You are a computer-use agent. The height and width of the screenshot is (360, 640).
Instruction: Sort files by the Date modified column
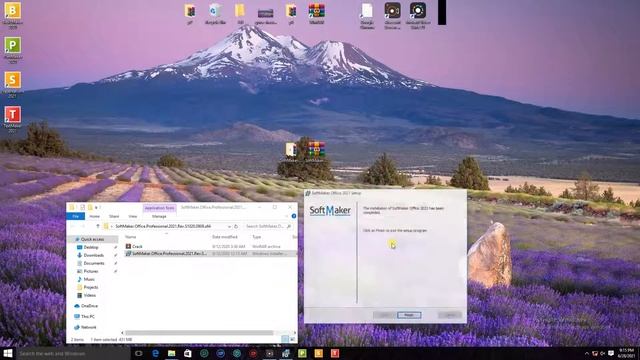(225, 237)
